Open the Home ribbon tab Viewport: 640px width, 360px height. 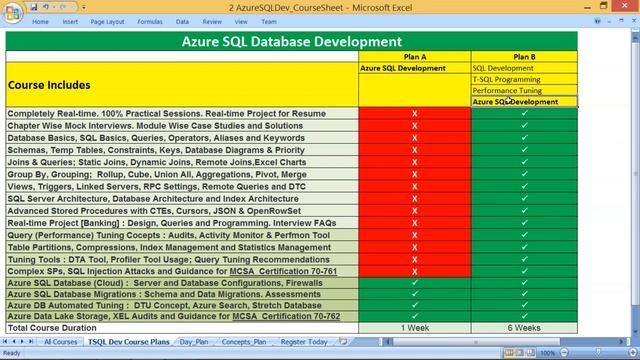(40, 22)
